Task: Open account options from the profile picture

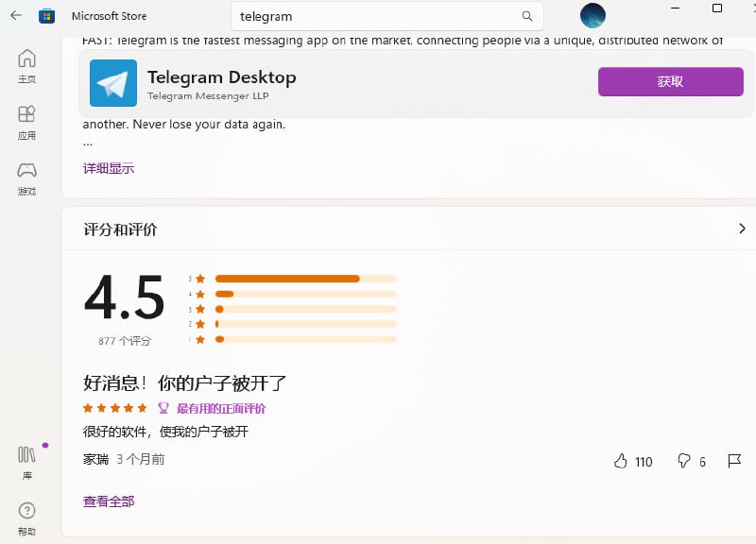Action: [593, 15]
